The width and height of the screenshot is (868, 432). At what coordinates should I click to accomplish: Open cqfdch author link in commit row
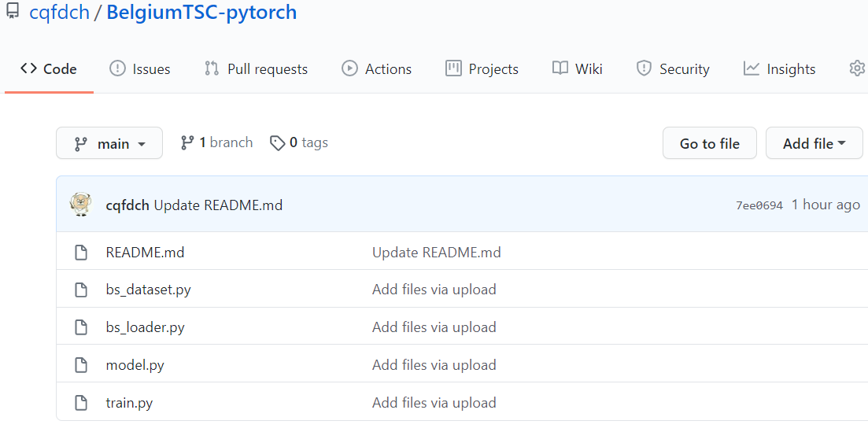click(x=127, y=205)
